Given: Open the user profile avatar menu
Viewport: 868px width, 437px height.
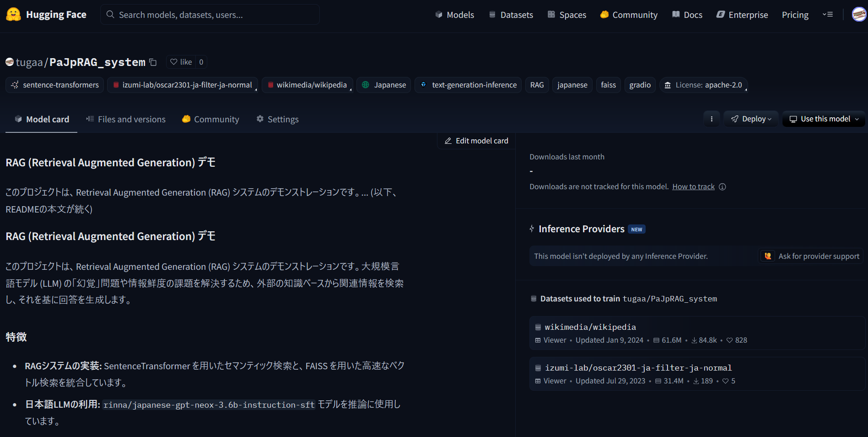Looking at the screenshot, I should (x=858, y=15).
